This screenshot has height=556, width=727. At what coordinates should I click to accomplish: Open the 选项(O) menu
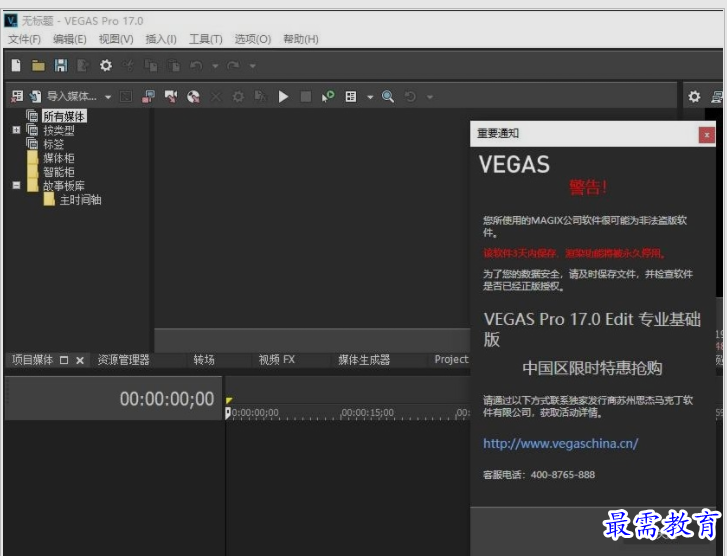[253, 39]
